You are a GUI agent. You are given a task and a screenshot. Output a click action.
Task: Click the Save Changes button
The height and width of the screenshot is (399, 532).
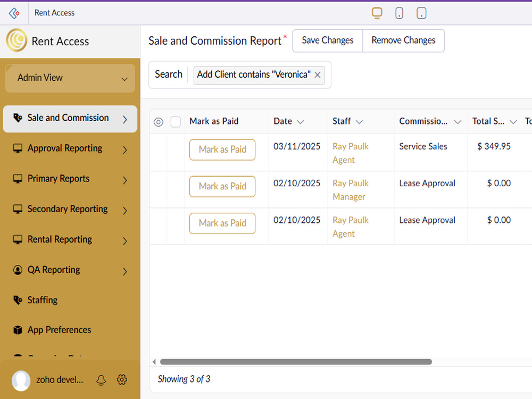pyautogui.click(x=327, y=41)
